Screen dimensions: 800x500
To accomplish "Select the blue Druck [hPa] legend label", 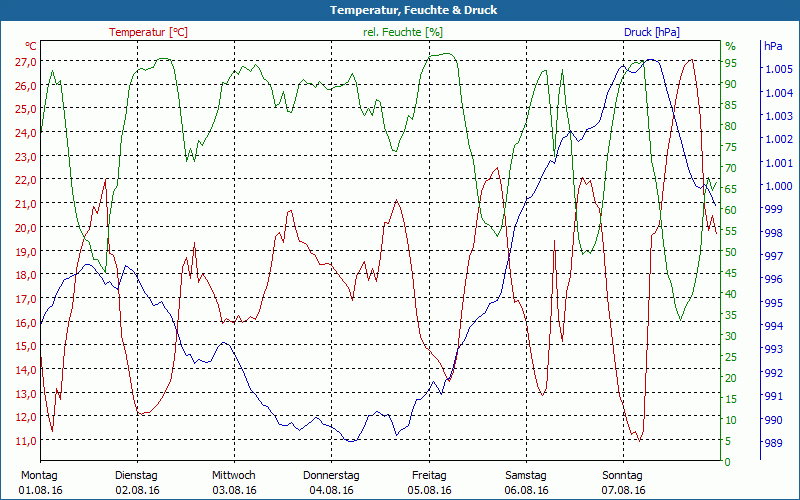I will pyautogui.click(x=651, y=32).
